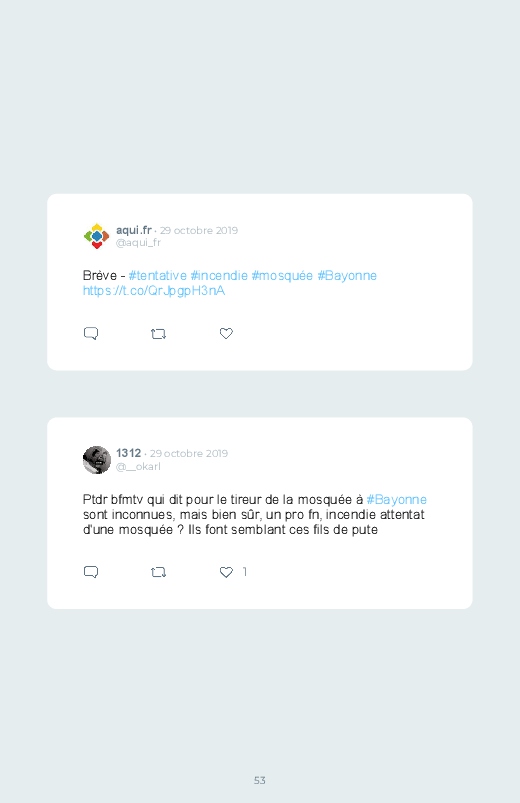Click the reply icon on aqui.fr tweet
Screen dimensions: 520x803
click(91, 333)
